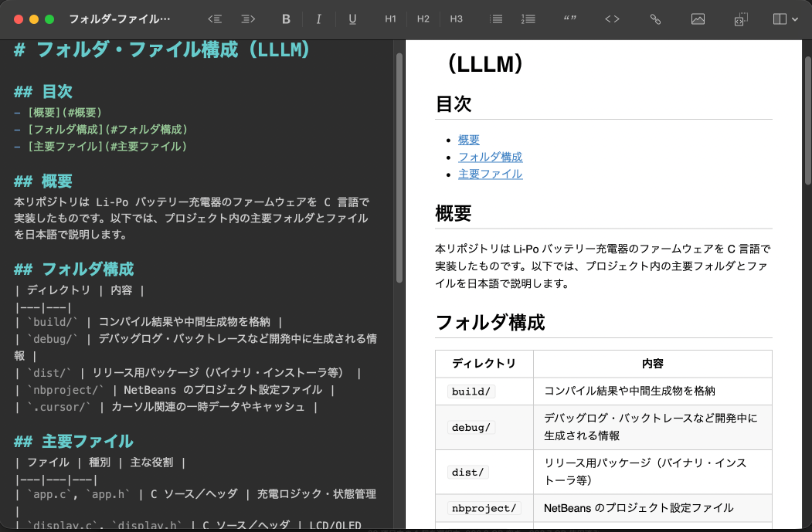The width and height of the screenshot is (812, 532).
Task: Minimize the window with the yellow button
Action: 34,19
